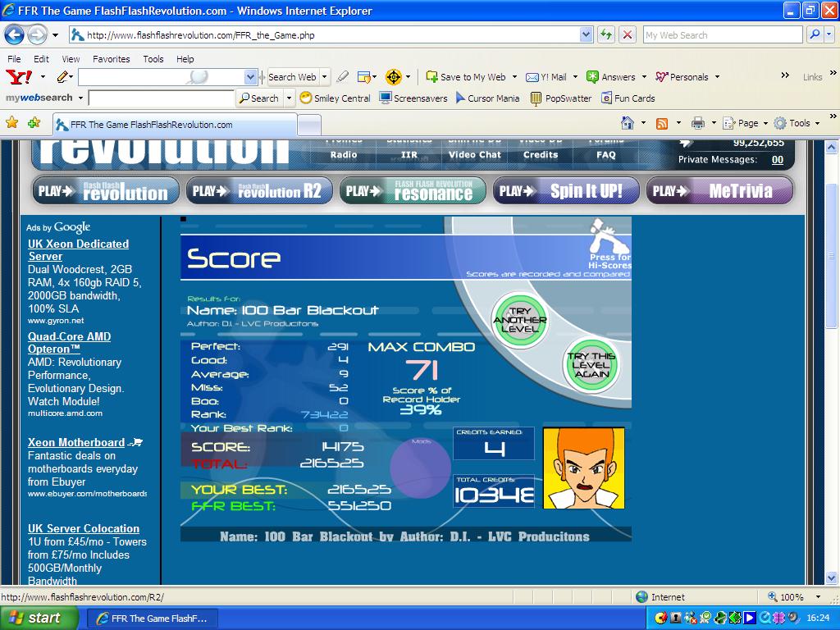840x630 pixels.
Task: Click the Home icon in command bar
Action: point(628,123)
